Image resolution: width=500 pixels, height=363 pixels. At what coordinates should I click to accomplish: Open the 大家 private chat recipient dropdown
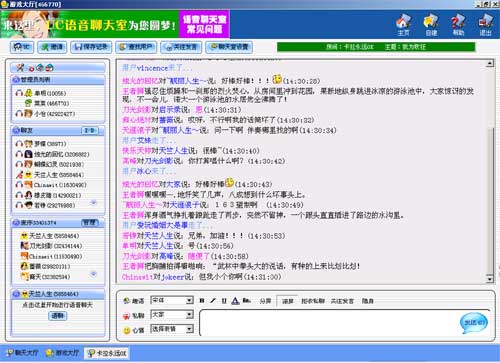click(x=172, y=315)
